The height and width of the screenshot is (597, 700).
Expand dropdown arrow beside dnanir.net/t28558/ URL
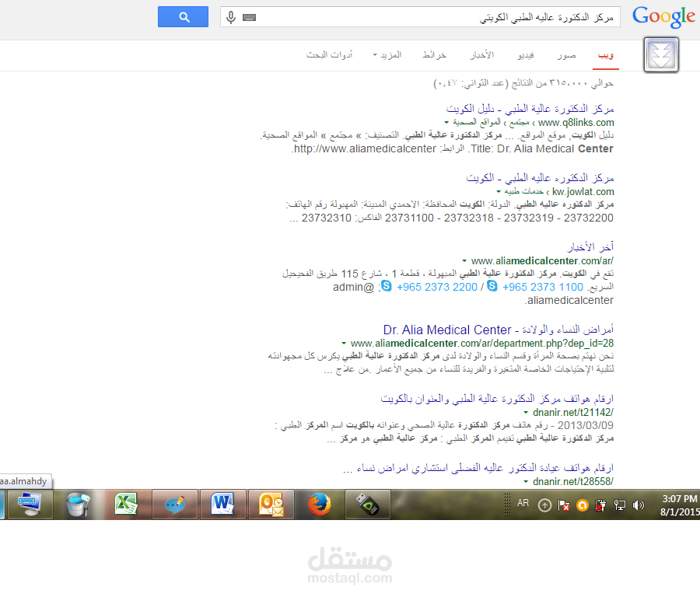click(x=526, y=481)
